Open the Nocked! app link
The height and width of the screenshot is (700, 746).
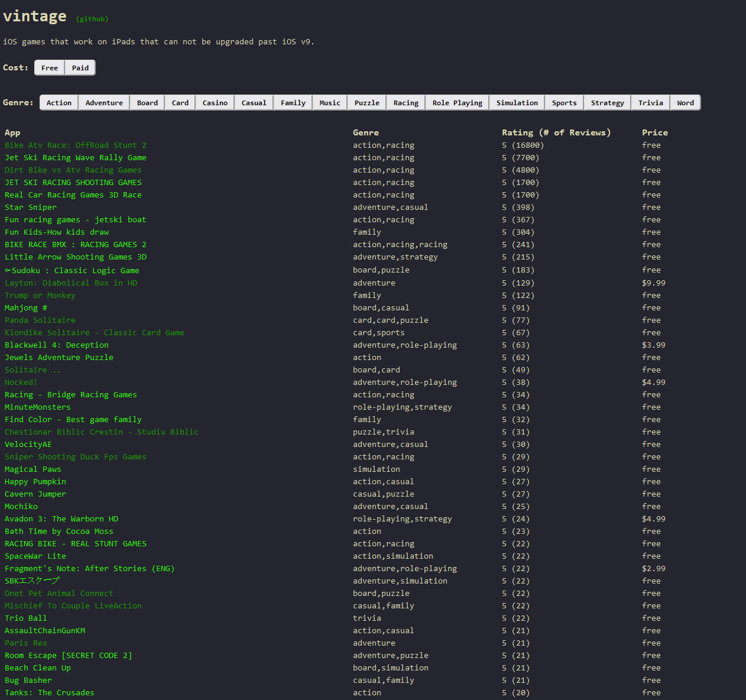pyautogui.click(x=21, y=383)
